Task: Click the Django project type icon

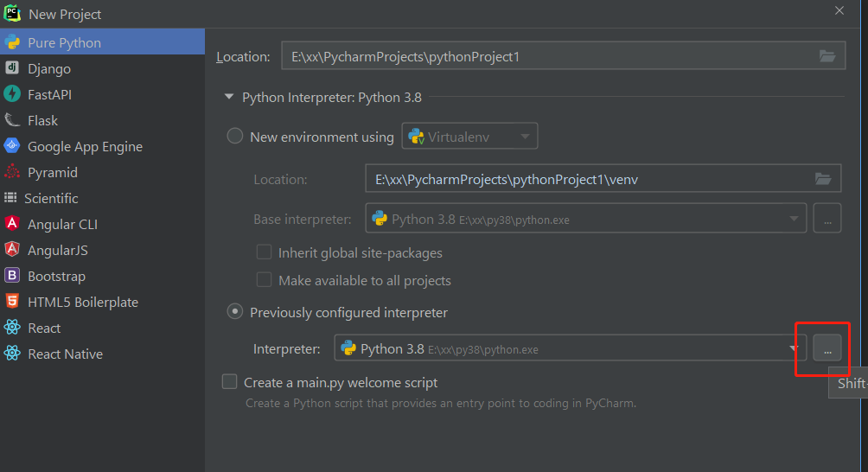Action: click(12, 68)
